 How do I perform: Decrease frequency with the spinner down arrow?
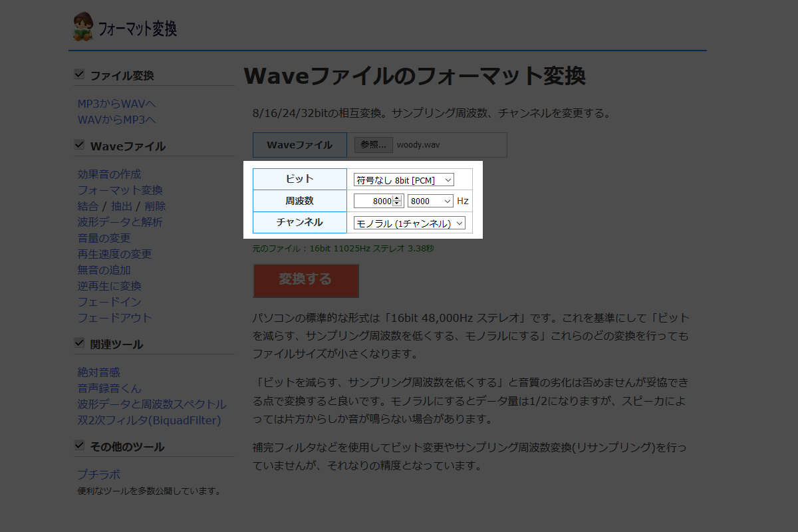(398, 204)
